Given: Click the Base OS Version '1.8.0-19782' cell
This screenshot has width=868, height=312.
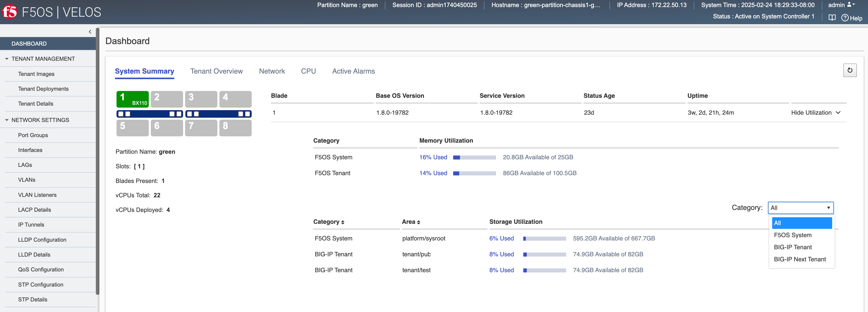Looking at the screenshot, I should [x=392, y=113].
